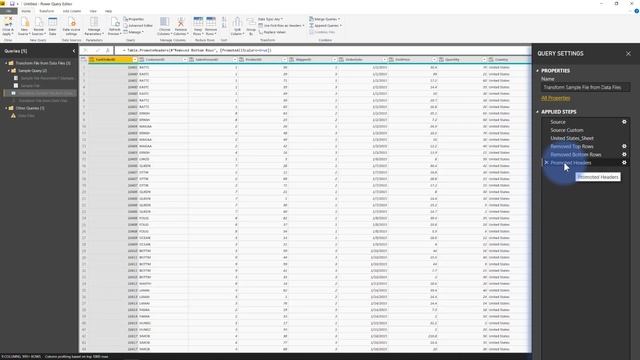Select the United States_Sheet applied step

tap(572, 138)
